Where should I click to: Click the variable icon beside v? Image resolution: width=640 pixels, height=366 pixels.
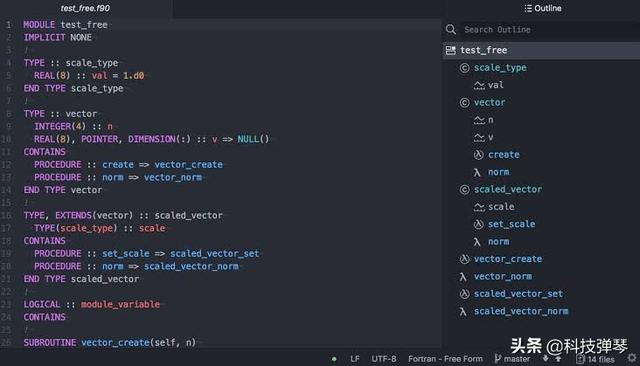click(x=479, y=138)
